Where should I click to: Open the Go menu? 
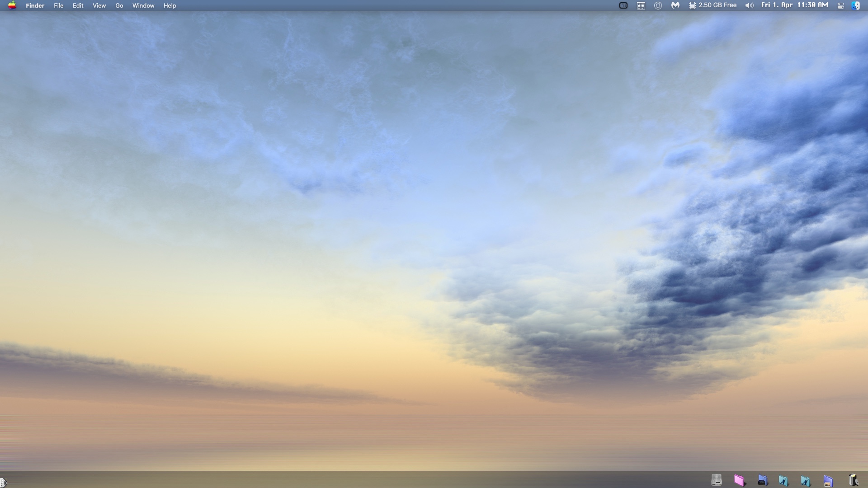(119, 5)
